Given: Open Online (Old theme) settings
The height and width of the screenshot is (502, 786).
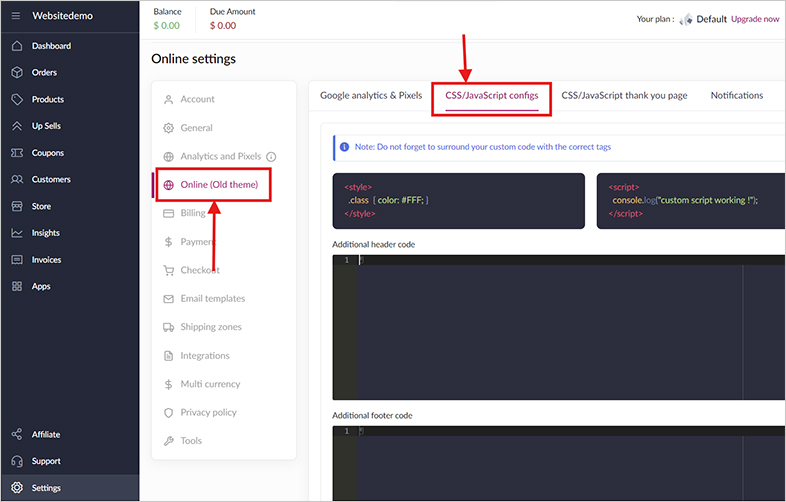Looking at the screenshot, I should pos(219,185).
